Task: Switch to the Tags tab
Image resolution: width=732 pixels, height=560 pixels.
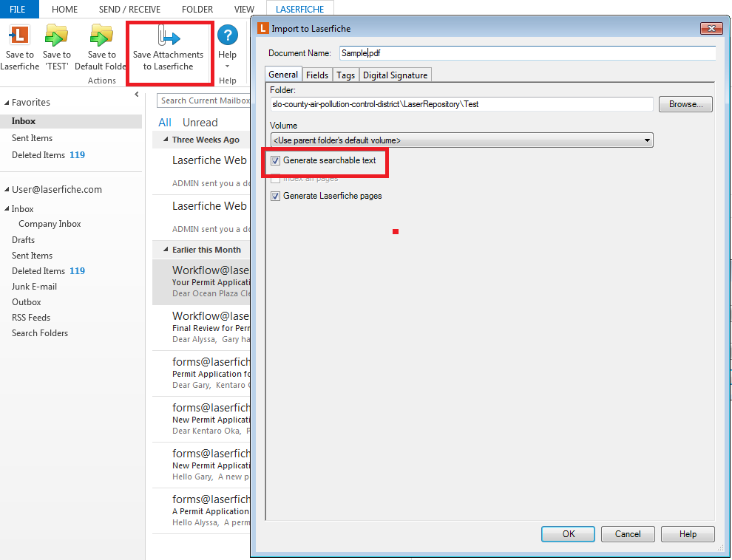Action: 345,75
